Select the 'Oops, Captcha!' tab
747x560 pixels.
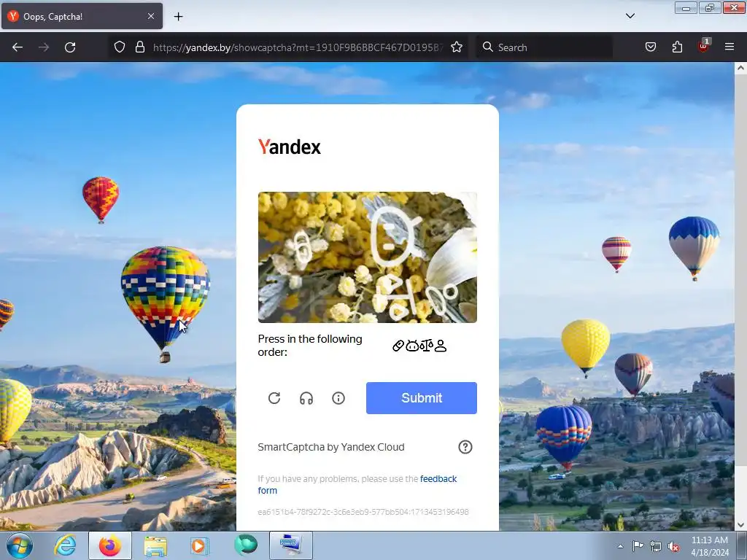82,16
